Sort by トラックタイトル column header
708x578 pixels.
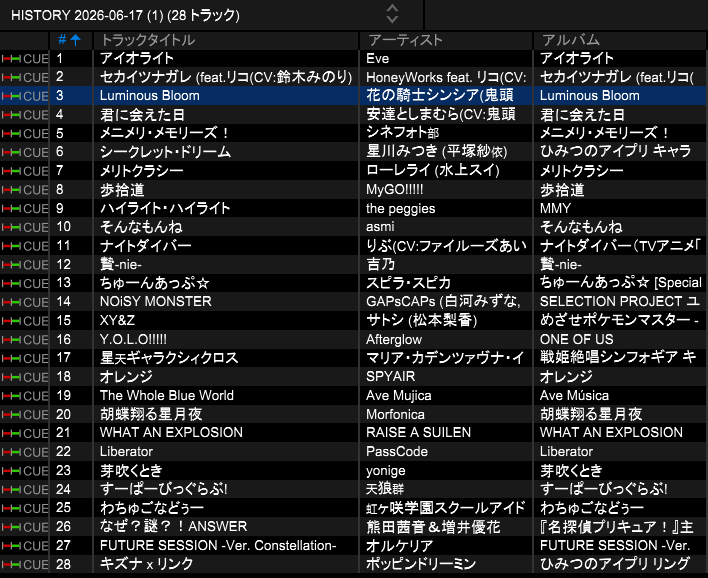[x=226, y=40]
